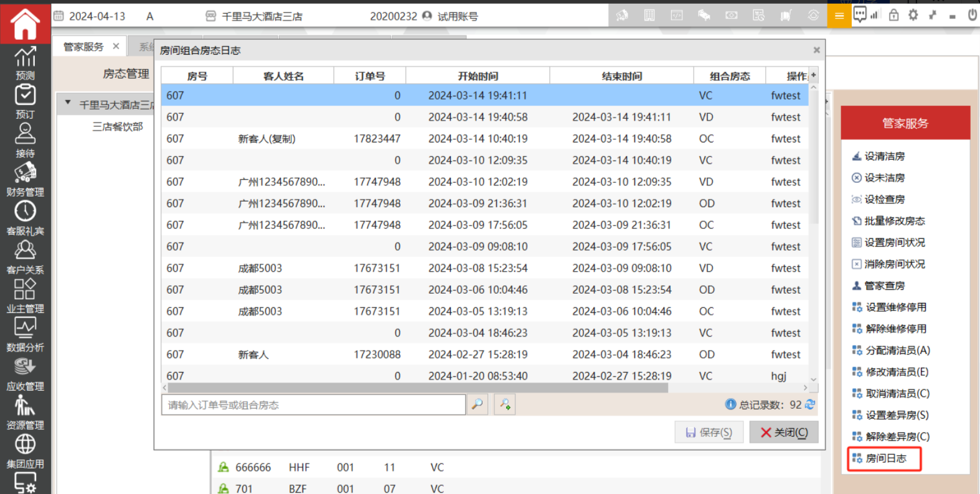The image size is (980, 494).
Task: Click the order number search input field
Action: coord(313,405)
